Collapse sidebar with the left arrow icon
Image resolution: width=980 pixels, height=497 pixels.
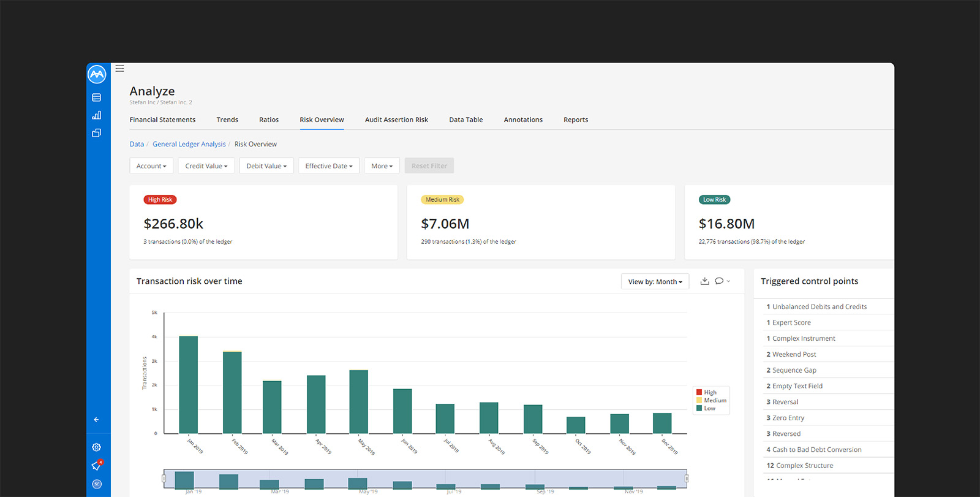(96, 420)
